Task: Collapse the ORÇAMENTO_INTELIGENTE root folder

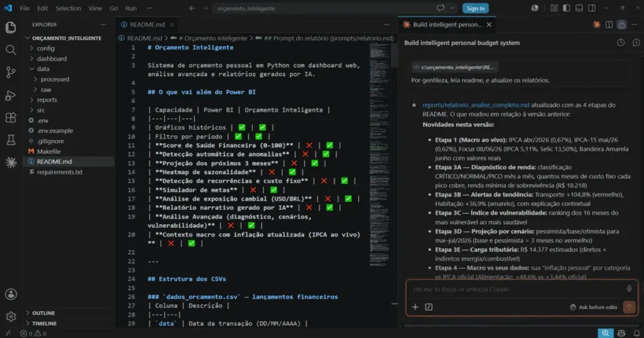Action: point(67,38)
